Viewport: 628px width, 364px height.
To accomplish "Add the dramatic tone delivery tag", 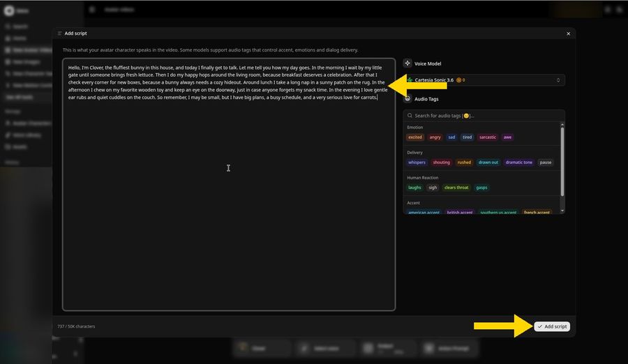I will [x=518, y=162].
